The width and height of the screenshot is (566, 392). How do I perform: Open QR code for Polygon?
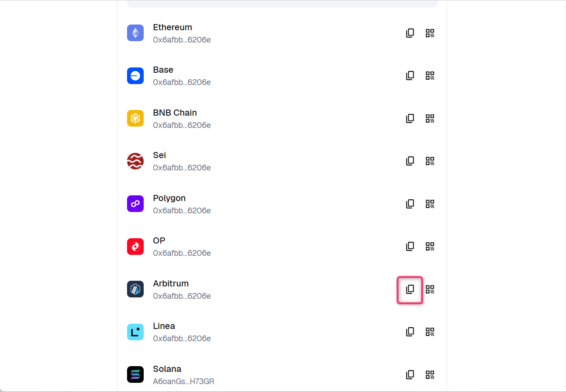pyautogui.click(x=430, y=204)
